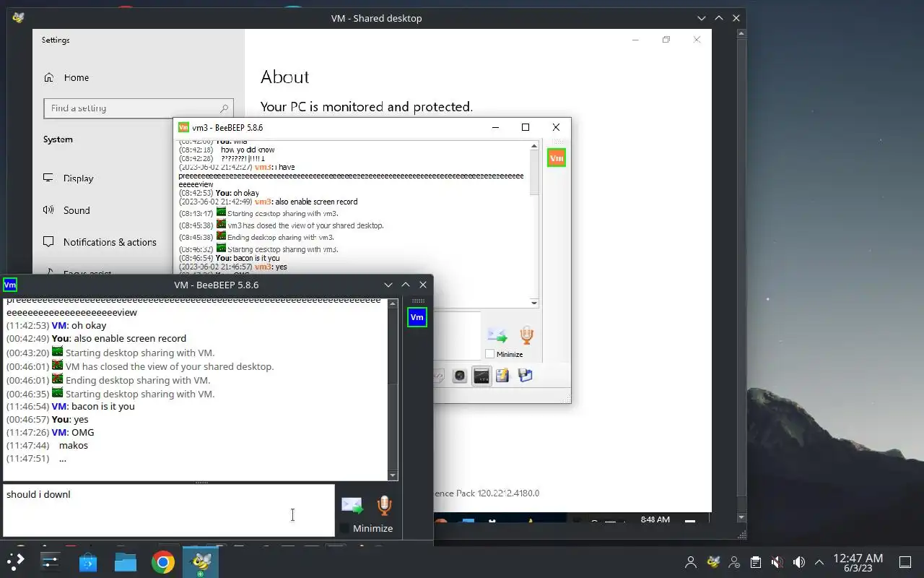The height and width of the screenshot is (578, 924).
Task: Click the 'About' heading text
Action: click(x=284, y=77)
